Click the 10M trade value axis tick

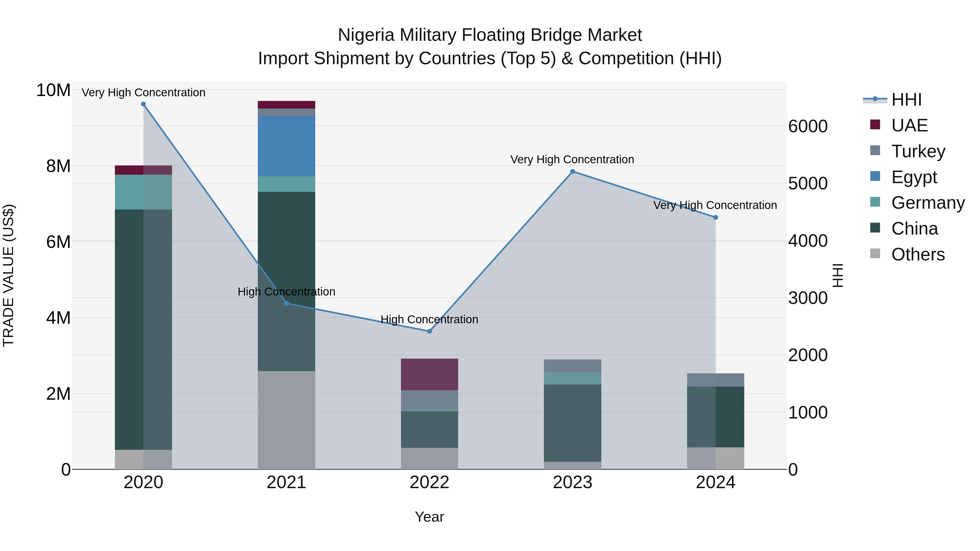pos(53,91)
